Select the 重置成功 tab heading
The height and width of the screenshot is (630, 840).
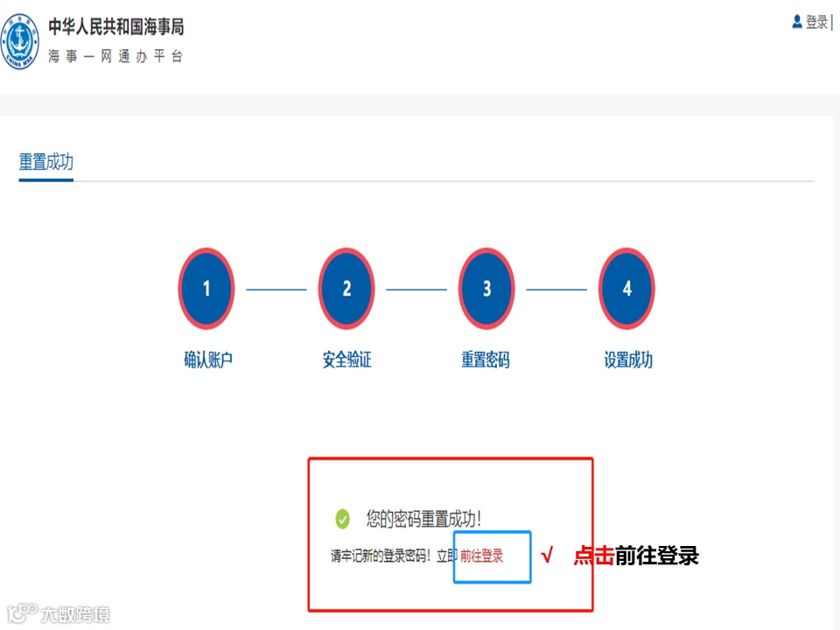[x=46, y=162]
